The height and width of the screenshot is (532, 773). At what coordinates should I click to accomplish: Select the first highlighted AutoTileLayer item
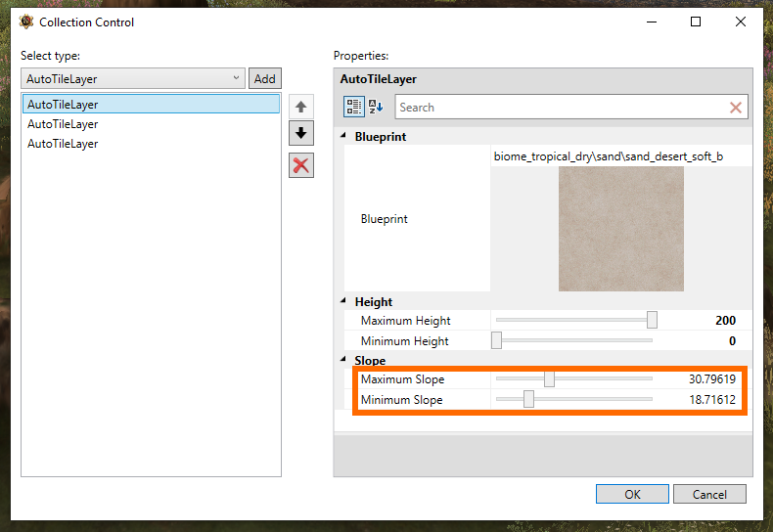point(151,104)
